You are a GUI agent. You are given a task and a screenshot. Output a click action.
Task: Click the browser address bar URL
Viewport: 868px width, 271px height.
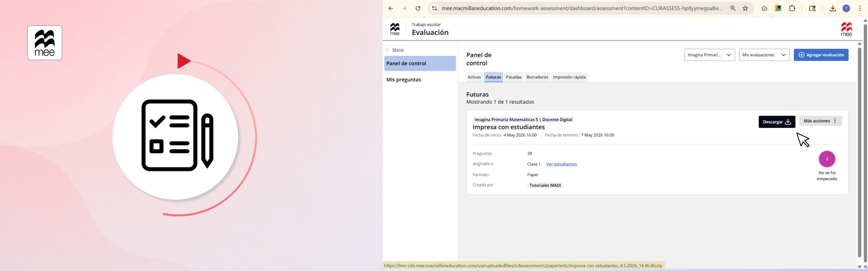(x=582, y=8)
